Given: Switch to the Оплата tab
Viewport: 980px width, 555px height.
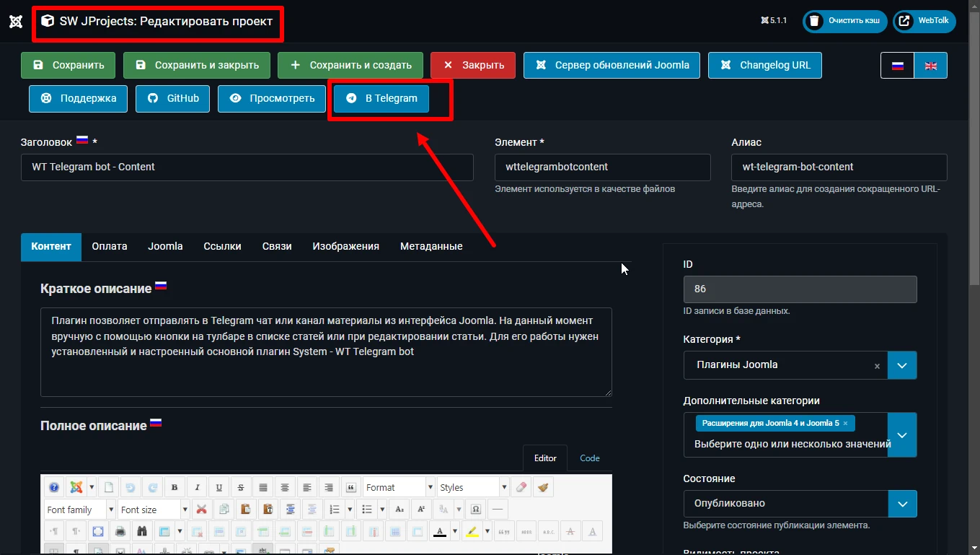Looking at the screenshot, I should coord(110,246).
